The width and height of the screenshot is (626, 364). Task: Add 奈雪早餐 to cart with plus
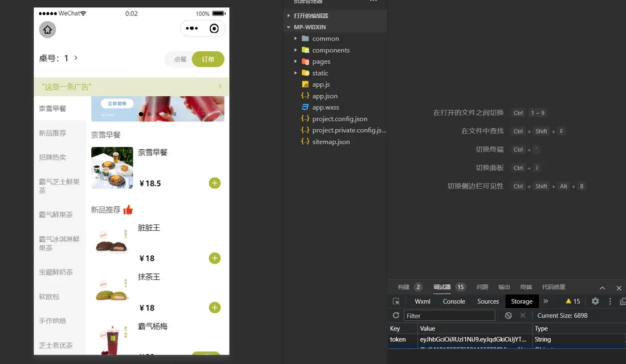[215, 183]
